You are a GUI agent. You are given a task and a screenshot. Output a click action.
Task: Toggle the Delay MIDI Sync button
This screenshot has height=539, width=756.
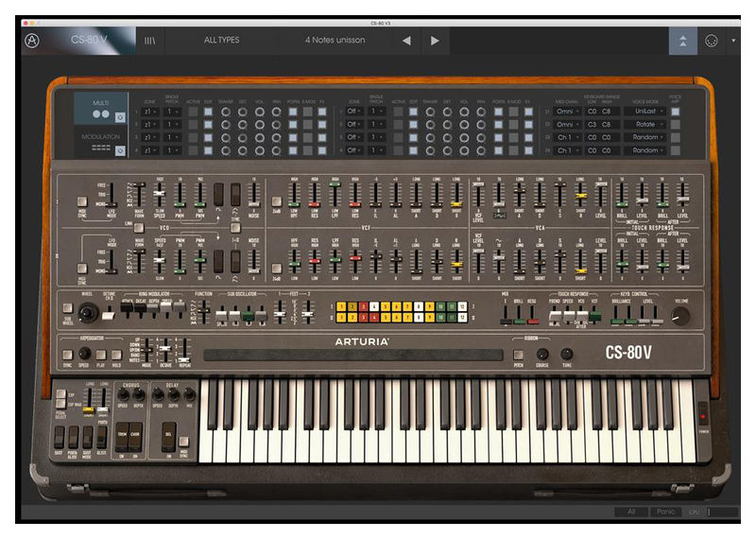[x=183, y=442]
